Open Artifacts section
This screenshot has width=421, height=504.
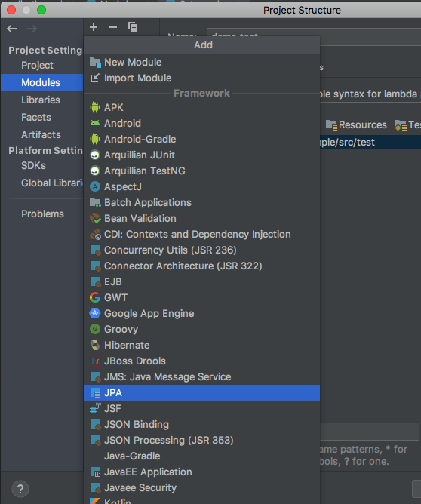[41, 135]
